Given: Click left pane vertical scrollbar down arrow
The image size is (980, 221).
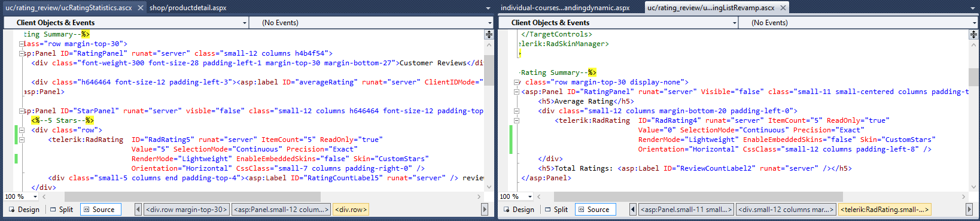Looking at the screenshot, I should click(489, 187).
